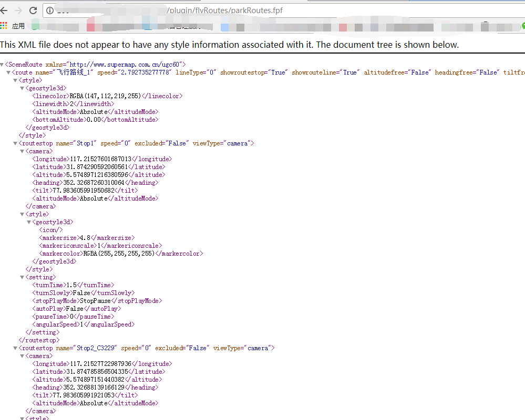Collapse the geostyle3d node containing markersize
This screenshot has height=420, width=525.
point(29,222)
